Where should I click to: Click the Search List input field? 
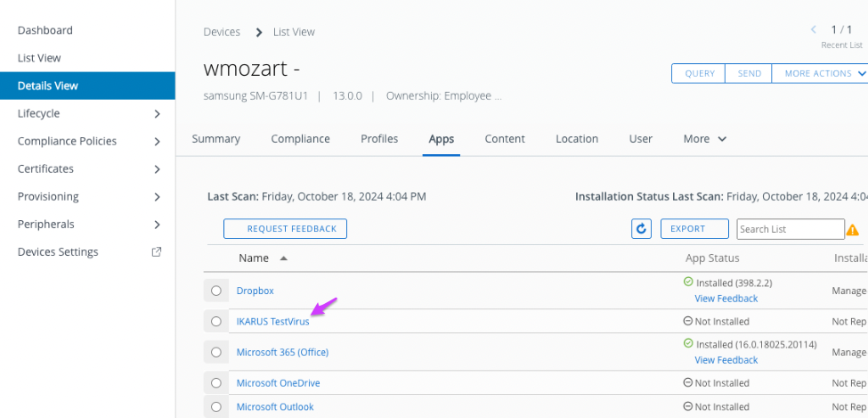pyautogui.click(x=790, y=229)
